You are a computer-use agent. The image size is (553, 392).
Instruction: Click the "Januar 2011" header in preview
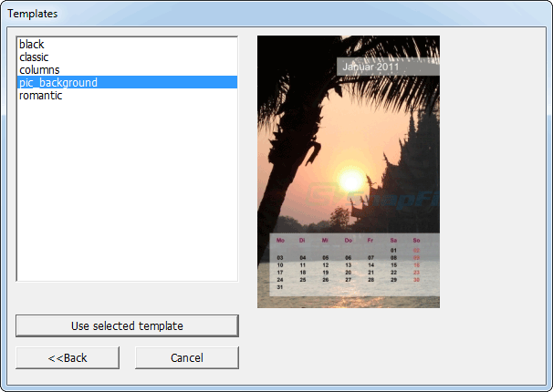click(370, 67)
